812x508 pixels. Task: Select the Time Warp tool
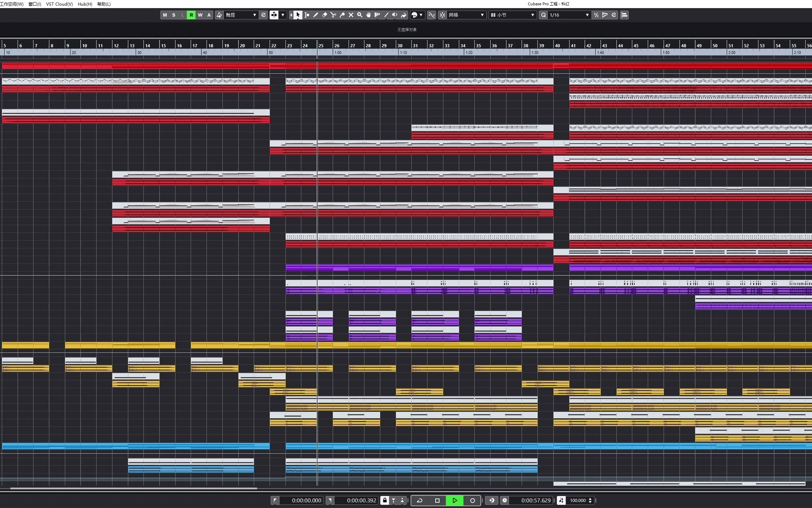coord(377,15)
